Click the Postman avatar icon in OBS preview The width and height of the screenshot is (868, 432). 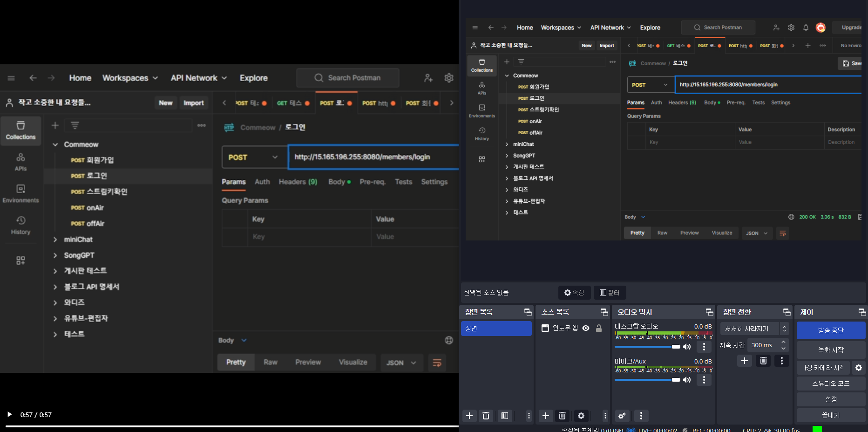[x=821, y=27]
